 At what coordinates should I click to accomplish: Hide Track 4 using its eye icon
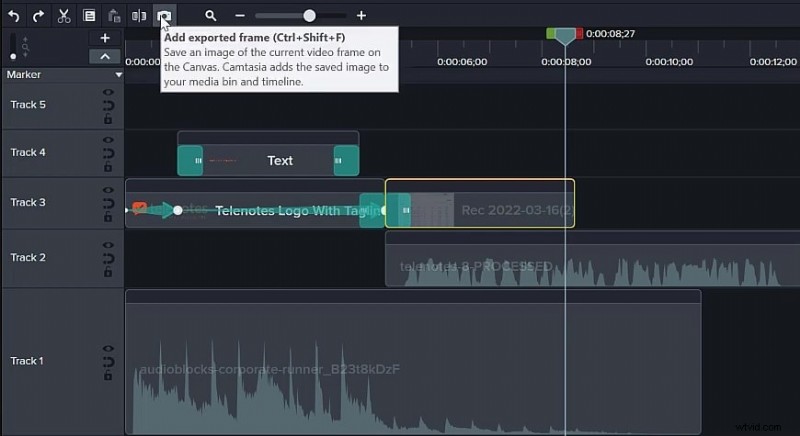(x=108, y=140)
